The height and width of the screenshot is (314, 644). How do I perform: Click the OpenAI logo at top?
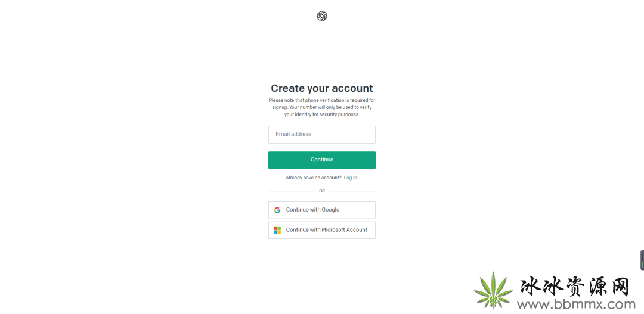click(x=322, y=16)
